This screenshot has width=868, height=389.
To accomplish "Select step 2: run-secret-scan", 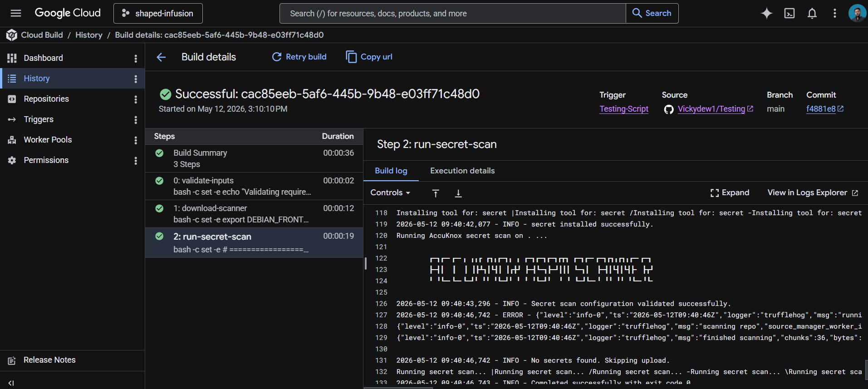I will [x=254, y=242].
